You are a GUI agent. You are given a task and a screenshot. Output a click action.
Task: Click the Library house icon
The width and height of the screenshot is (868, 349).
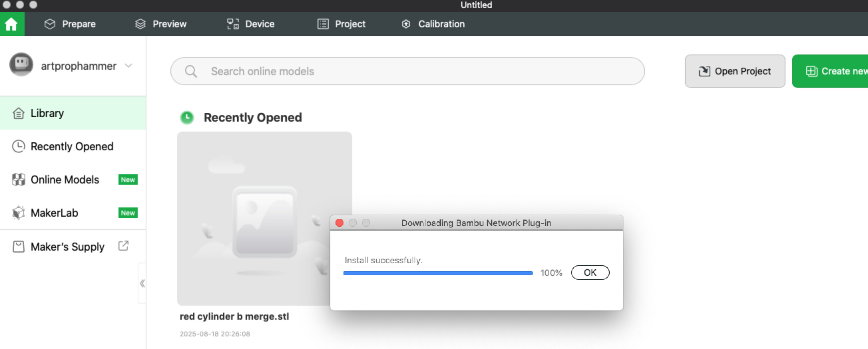pos(18,113)
